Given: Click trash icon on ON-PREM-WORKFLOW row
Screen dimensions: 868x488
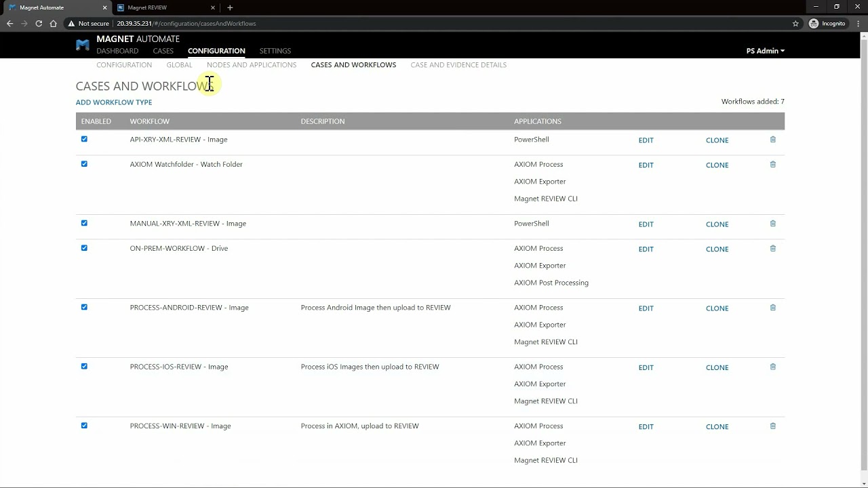Looking at the screenshot, I should 772,248.
